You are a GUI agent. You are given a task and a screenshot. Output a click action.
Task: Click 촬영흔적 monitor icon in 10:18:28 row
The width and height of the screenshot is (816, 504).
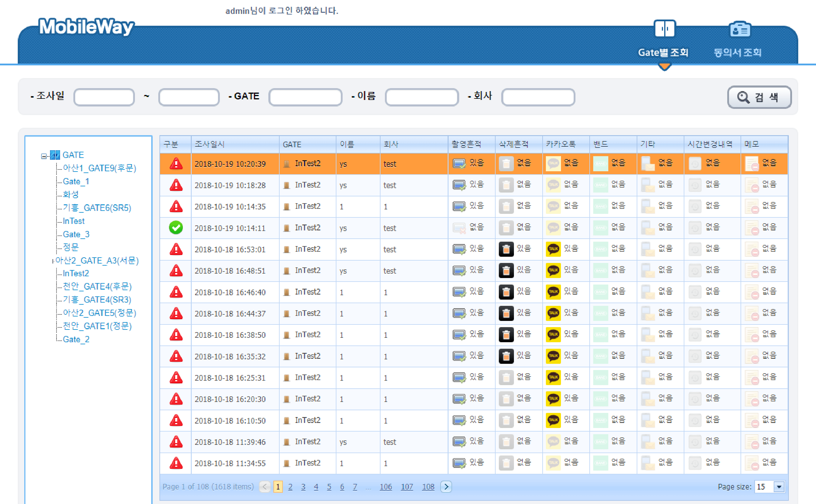[459, 185]
